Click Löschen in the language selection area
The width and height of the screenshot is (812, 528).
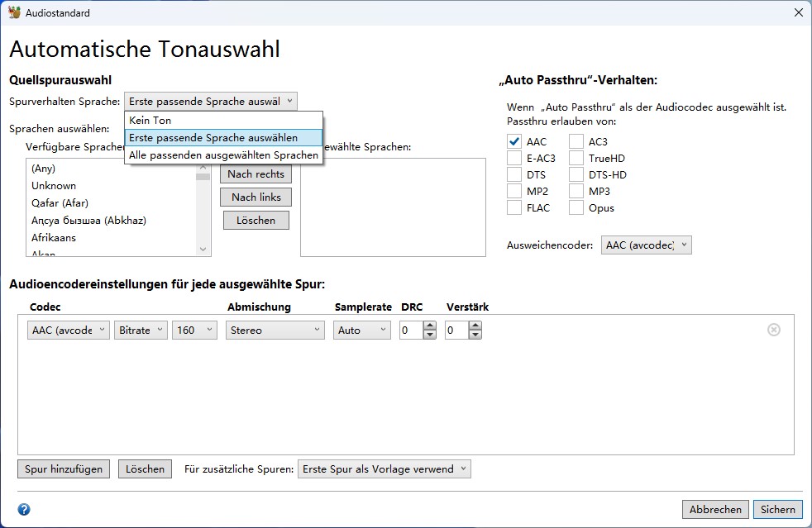(x=256, y=221)
